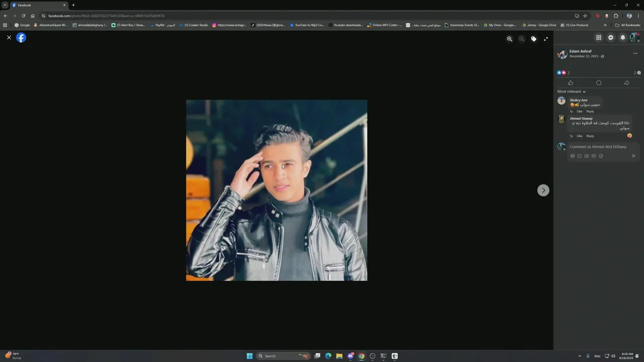This screenshot has height=362, width=644.
Task: Like the photo with thumbs up
Action: 571,83
